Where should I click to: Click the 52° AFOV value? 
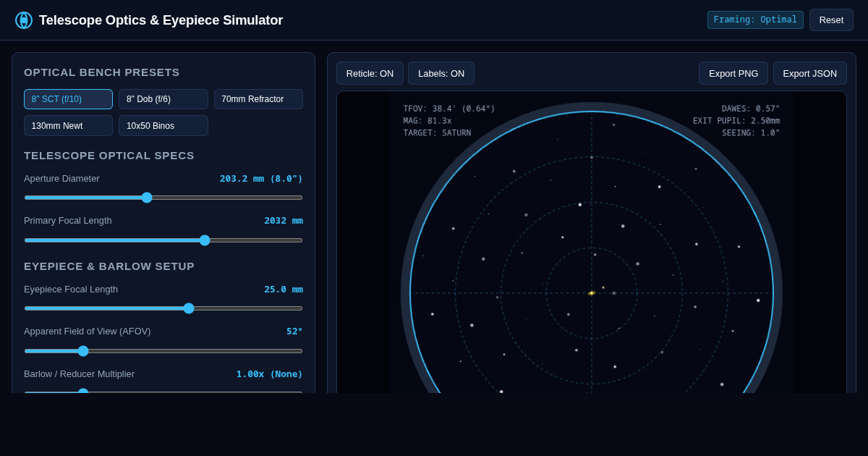tap(294, 332)
